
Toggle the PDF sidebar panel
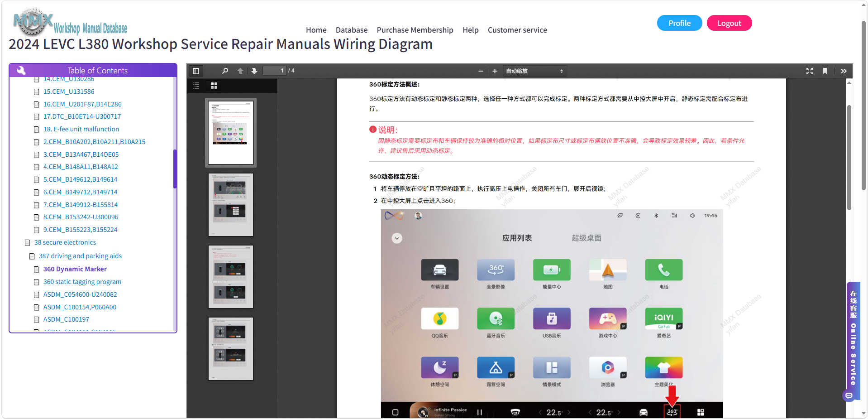pos(196,71)
